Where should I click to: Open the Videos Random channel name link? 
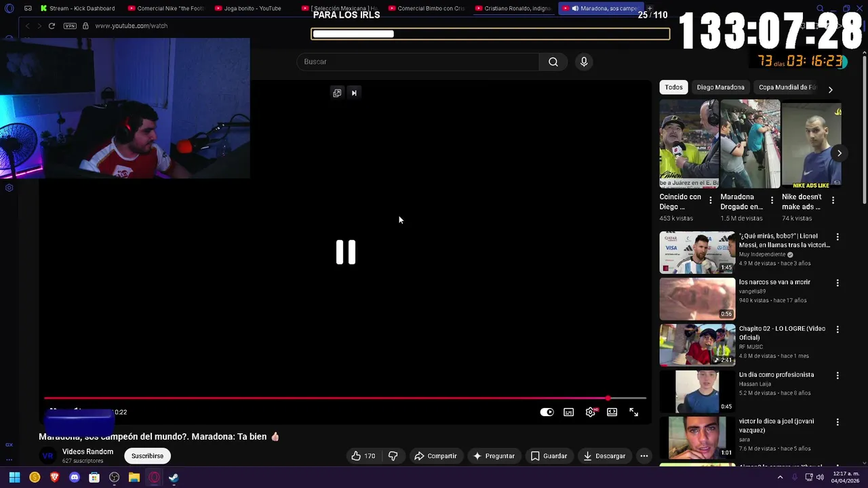pyautogui.click(x=87, y=452)
